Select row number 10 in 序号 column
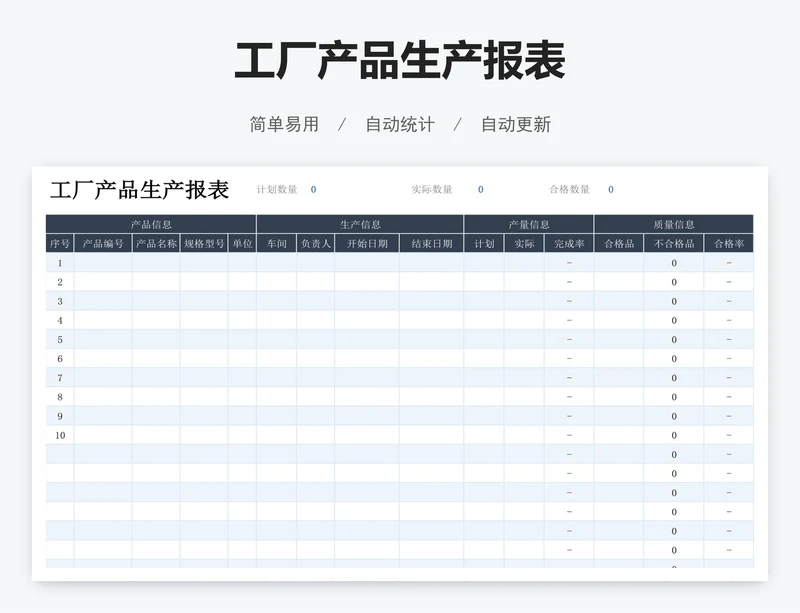This screenshot has height=613, width=800. (x=60, y=435)
